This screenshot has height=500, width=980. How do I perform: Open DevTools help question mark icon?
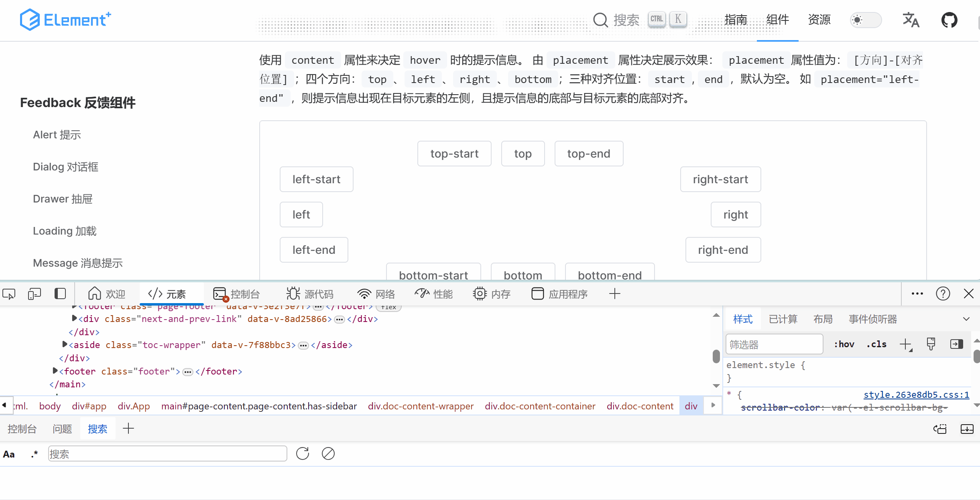943,294
